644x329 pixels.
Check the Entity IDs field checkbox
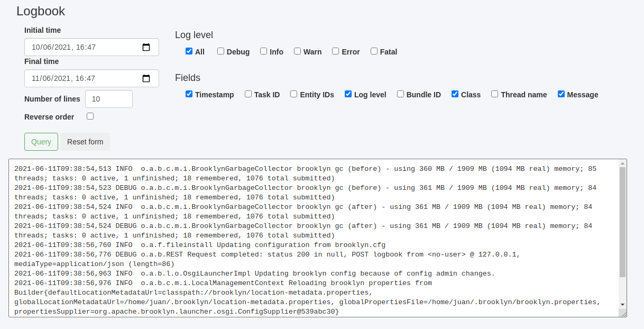click(293, 94)
